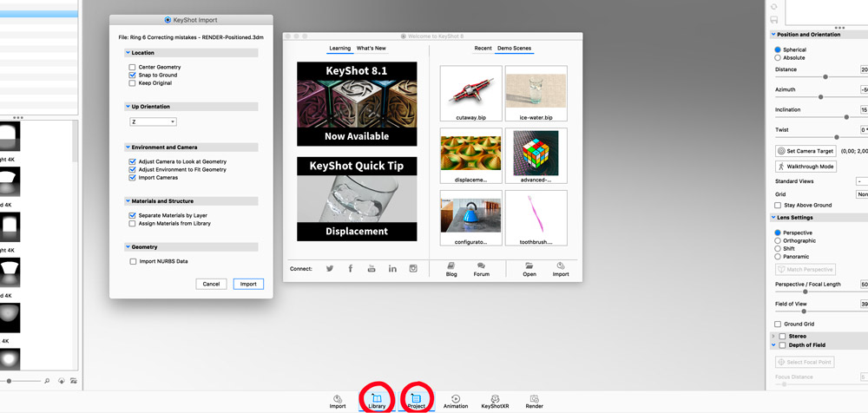Image resolution: width=868 pixels, height=413 pixels.
Task: Collapse the Location section in KeyShot Import
Action: coord(128,53)
